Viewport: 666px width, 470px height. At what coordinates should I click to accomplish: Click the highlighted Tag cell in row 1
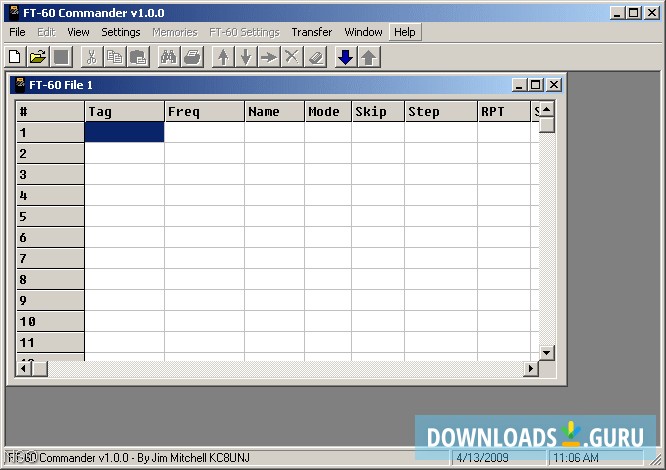point(124,132)
